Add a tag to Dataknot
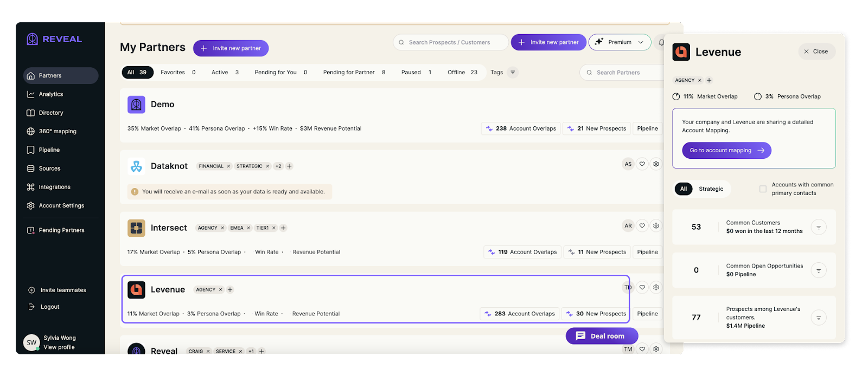 pyautogui.click(x=289, y=166)
